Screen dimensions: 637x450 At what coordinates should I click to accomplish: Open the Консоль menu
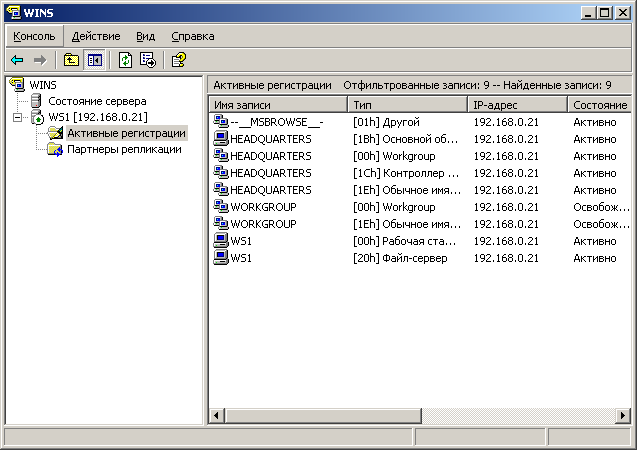tap(34, 36)
